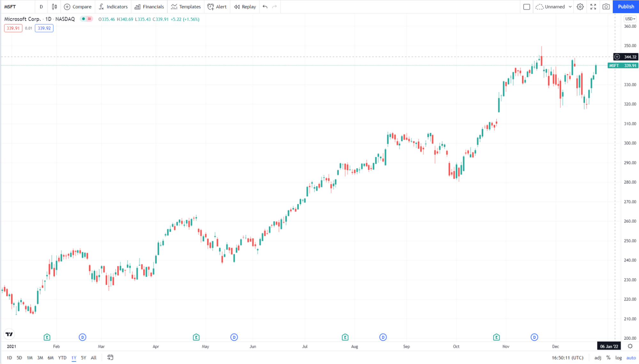Screen dimensions: 639x364
Task: Click the plus icon at 344.32 price
Action: tap(617, 57)
